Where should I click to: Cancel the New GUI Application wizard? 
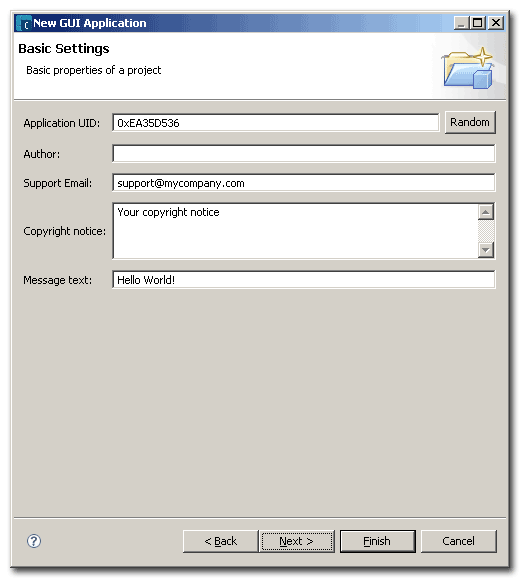[x=458, y=541]
